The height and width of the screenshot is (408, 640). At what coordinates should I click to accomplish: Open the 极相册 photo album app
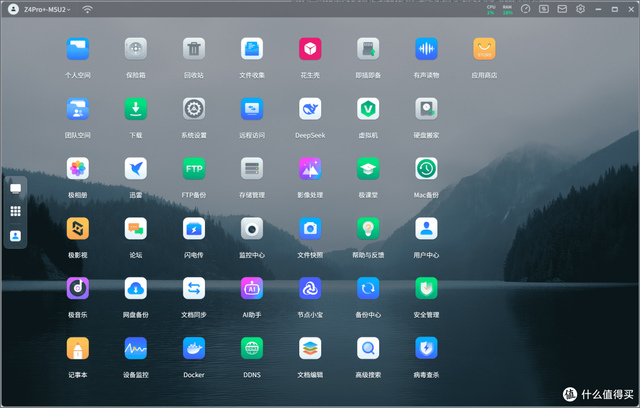78,169
